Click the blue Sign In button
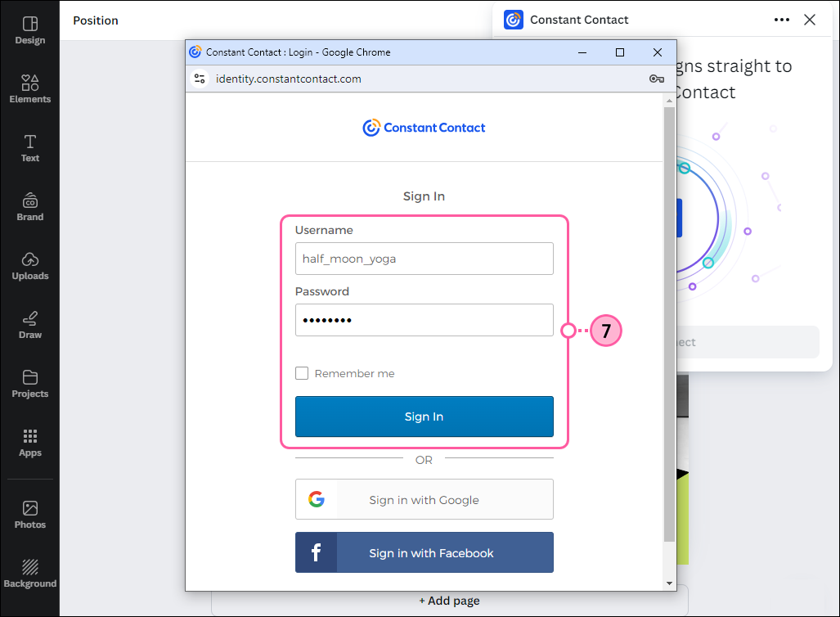840x617 pixels. 424,417
